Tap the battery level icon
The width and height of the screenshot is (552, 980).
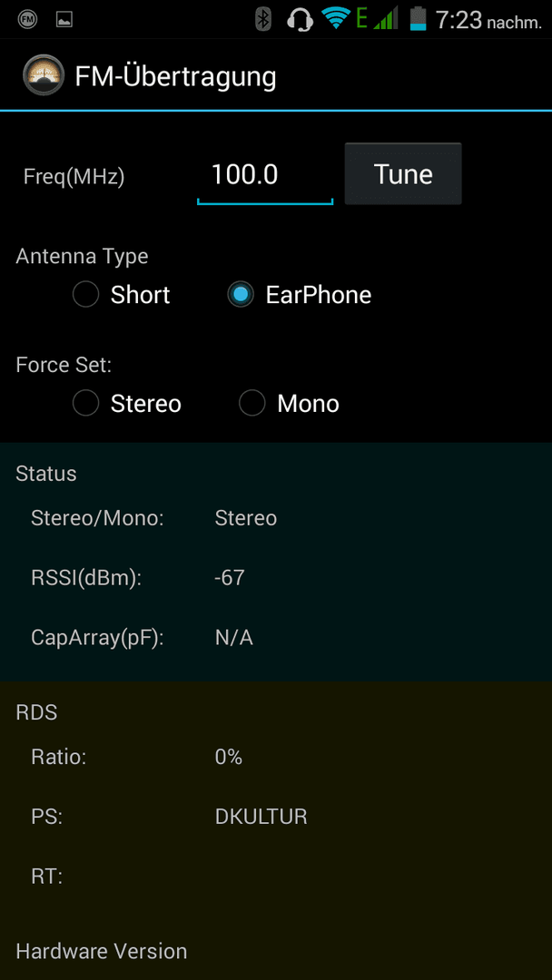[419, 19]
